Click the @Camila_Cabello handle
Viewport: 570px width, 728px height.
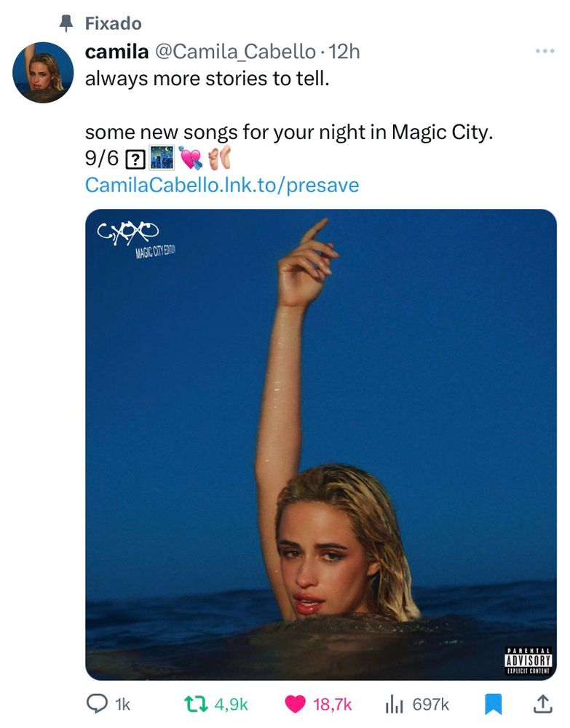click(x=234, y=52)
